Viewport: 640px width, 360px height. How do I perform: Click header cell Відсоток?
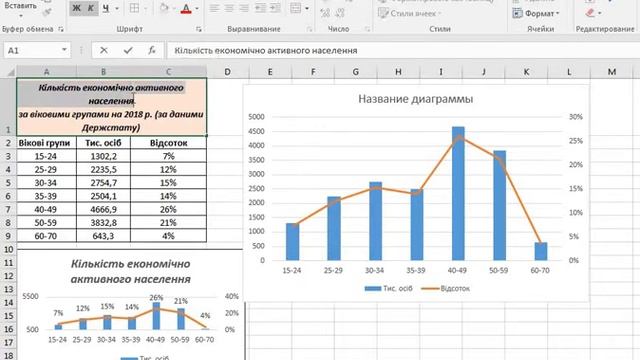169,143
